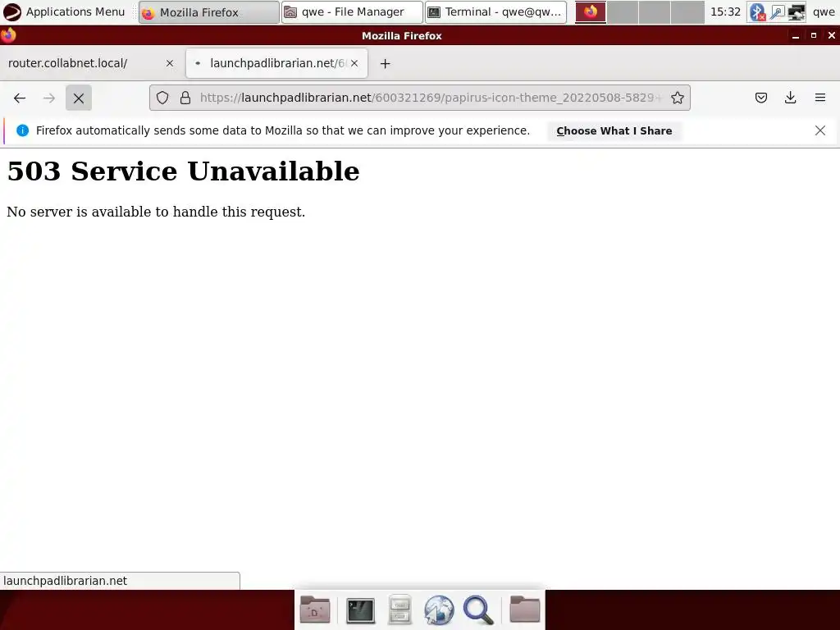840x630 pixels.
Task: Click Choose What I Share button
Action: click(614, 131)
